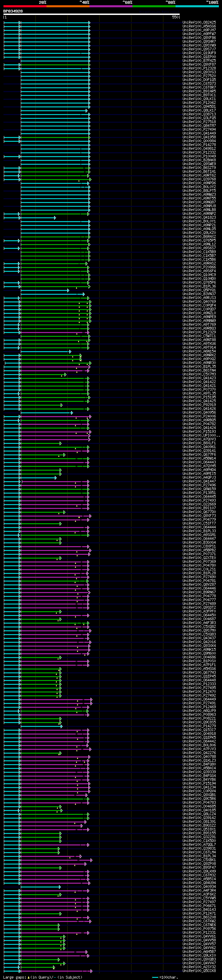This screenshot has height=980, width=222.
Task: Click hit label UniRef100_Q9LKI1
Action: click(x=199, y=99)
